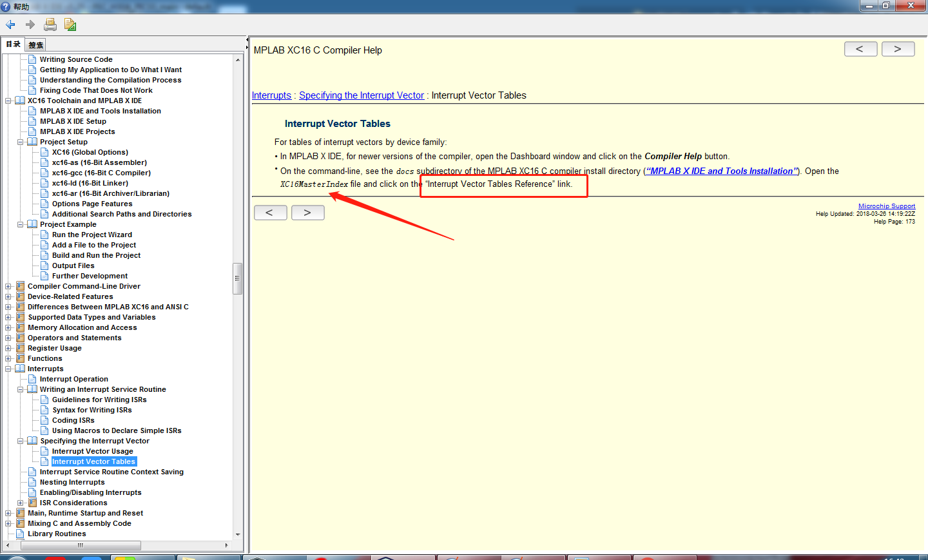Click open book icon beside Interrupts
Image resolution: width=928 pixels, height=560 pixels.
click(x=20, y=369)
